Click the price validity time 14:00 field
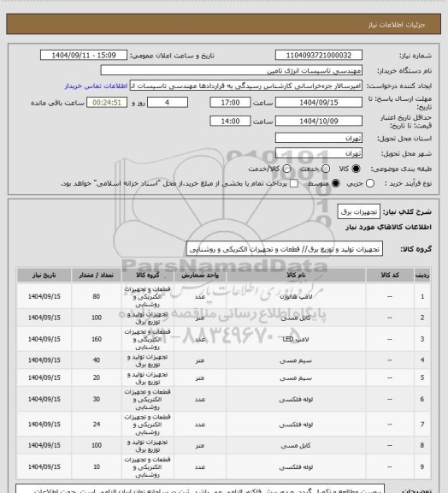 pos(230,121)
